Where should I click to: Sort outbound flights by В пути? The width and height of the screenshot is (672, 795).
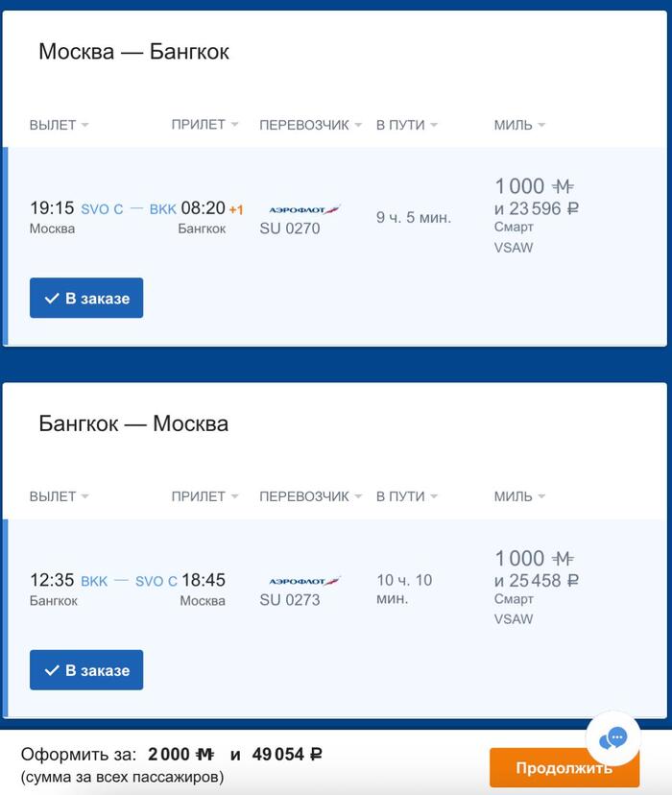coord(406,125)
